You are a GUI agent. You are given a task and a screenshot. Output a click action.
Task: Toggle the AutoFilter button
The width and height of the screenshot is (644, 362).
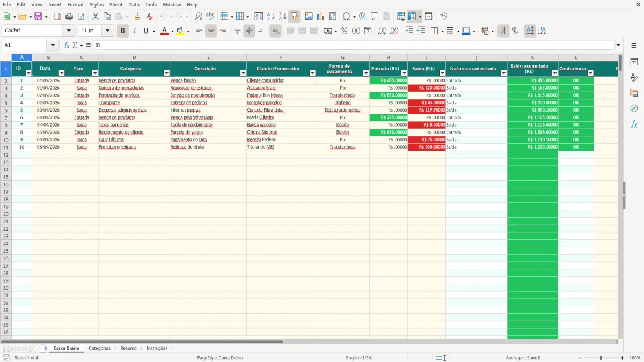click(x=294, y=17)
